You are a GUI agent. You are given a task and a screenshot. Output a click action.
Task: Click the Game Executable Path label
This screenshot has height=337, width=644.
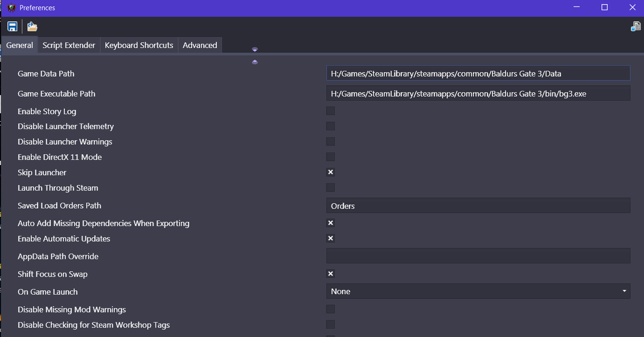pos(56,94)
